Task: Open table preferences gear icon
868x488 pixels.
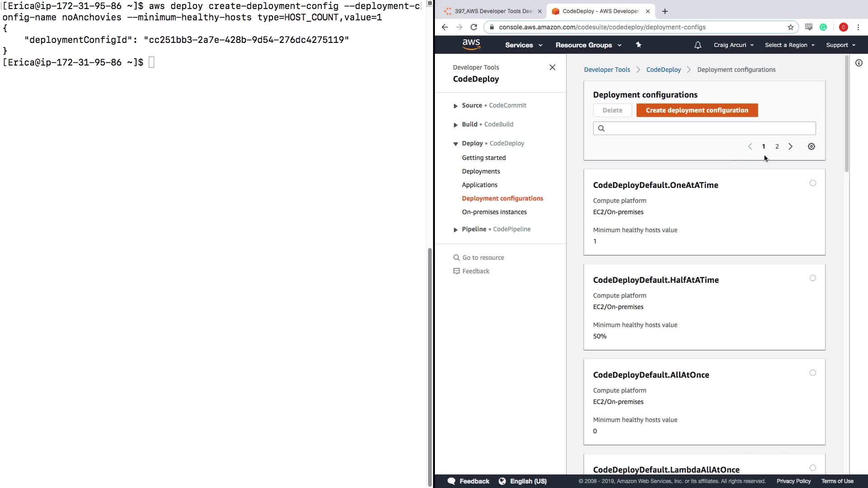Action: (x=811, y=146)
